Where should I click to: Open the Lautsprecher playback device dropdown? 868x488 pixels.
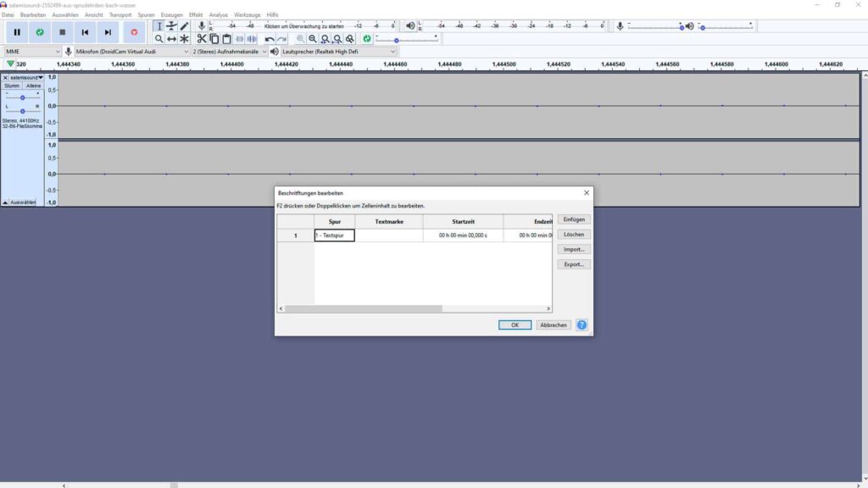click(339, 52)
